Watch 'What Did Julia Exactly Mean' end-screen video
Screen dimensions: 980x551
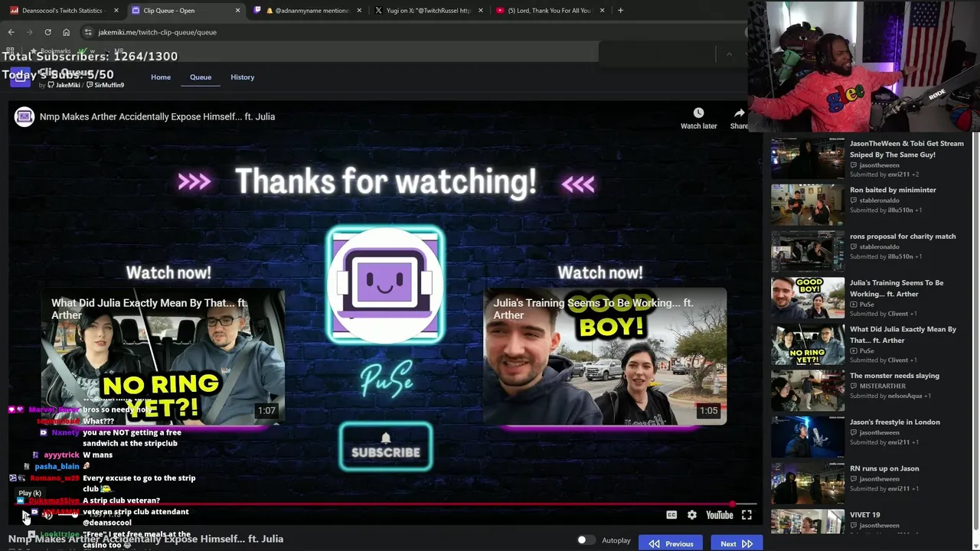click(x=162, y=357)
